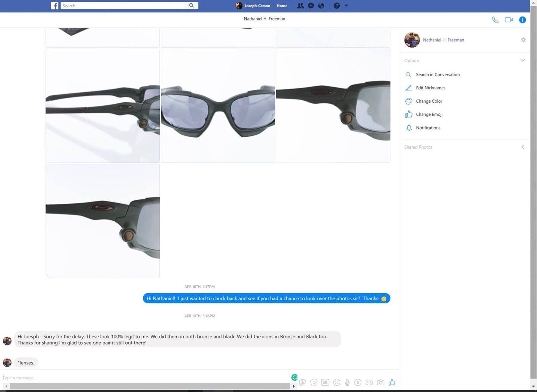The image size is (537, 392).
Task: Start a video chat with Nathaniel
Action: click(x=509, y=20)
